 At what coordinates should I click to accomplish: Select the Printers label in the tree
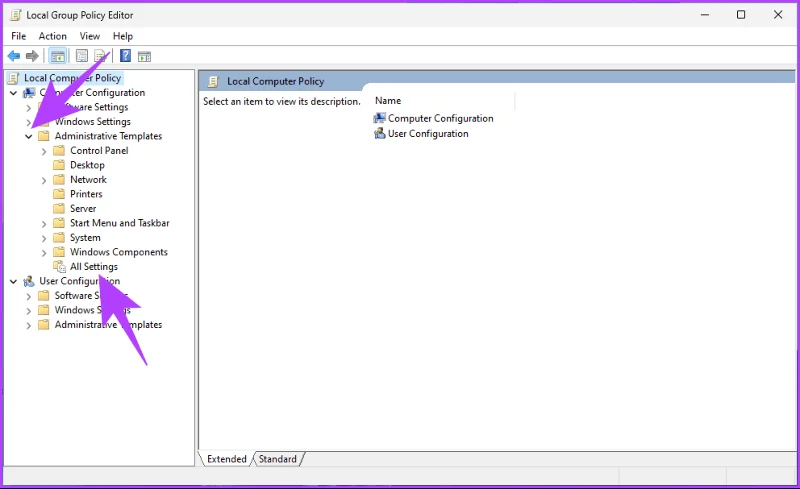click(x=86, y=194)
